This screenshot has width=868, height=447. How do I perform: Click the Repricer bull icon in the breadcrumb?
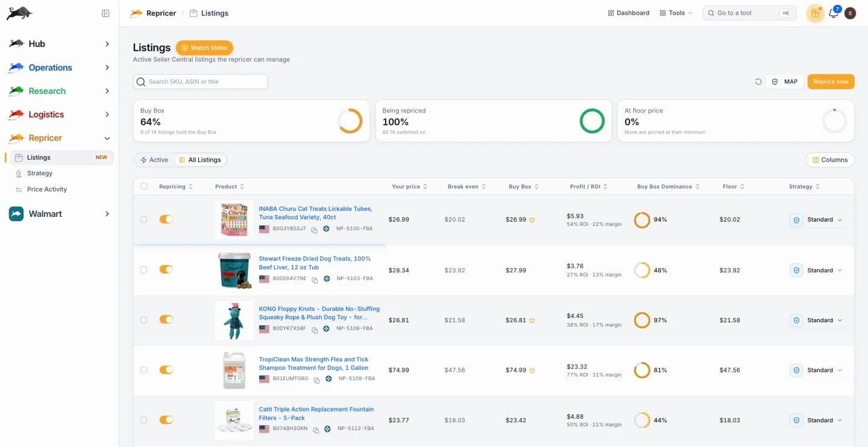click(x=136, y=13)
